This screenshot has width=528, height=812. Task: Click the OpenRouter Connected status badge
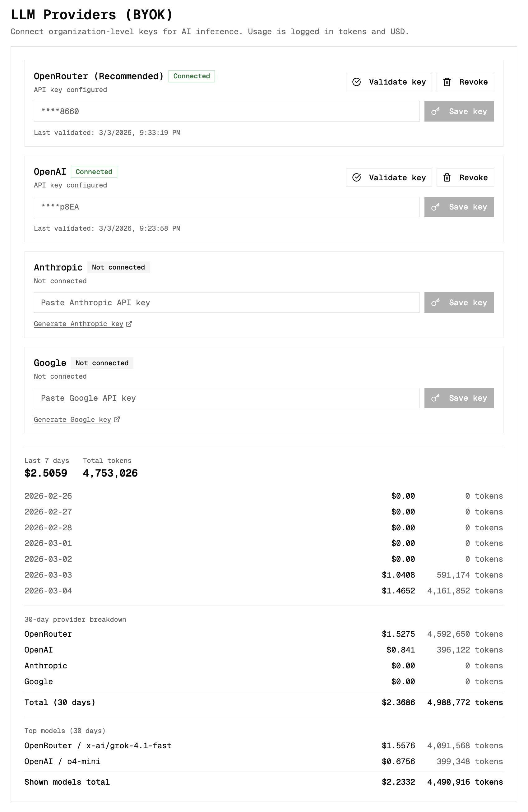(x=192, y=76)
